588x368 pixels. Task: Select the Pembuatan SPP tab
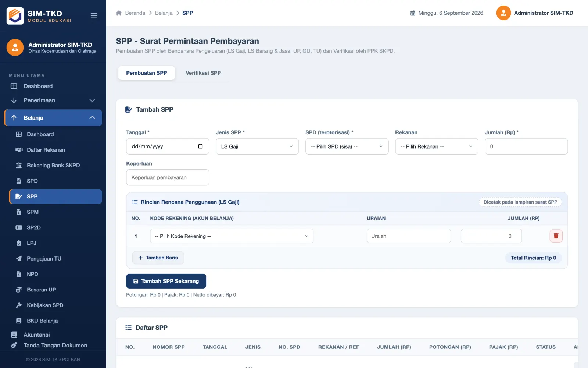(x=147, y=73)
